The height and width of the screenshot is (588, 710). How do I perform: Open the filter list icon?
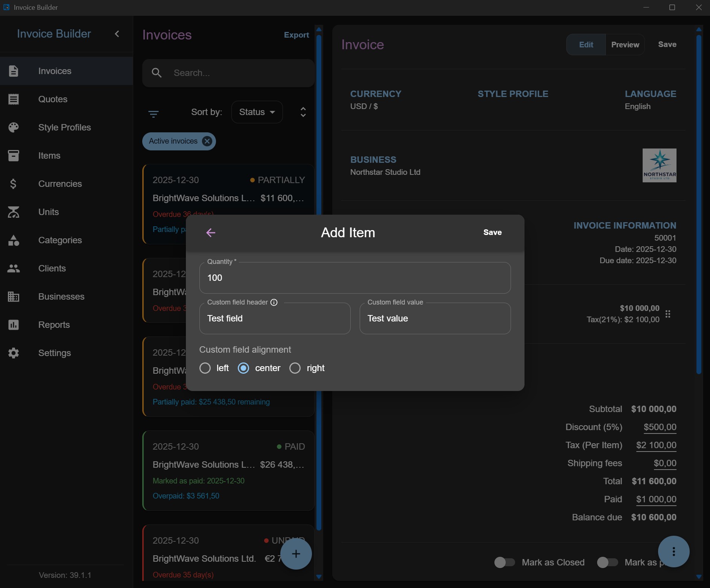(154, 114)
